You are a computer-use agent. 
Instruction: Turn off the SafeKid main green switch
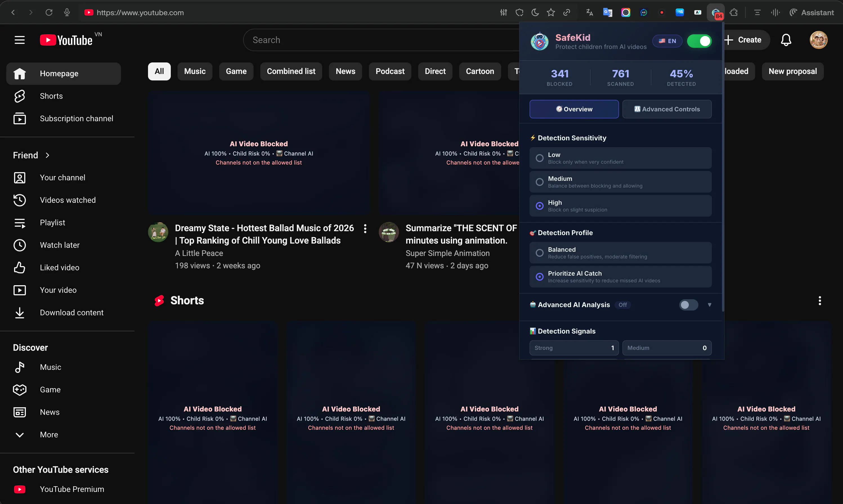[x=699, y=41]
